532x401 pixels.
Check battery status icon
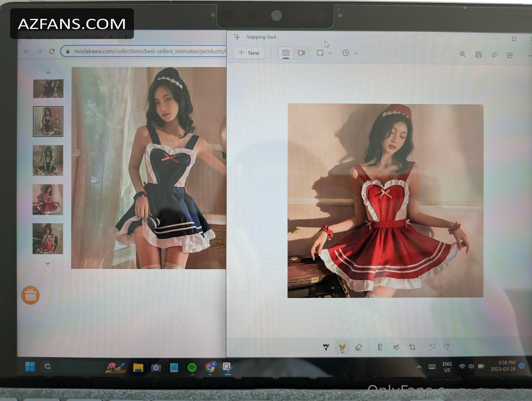(x=481, y=366)
